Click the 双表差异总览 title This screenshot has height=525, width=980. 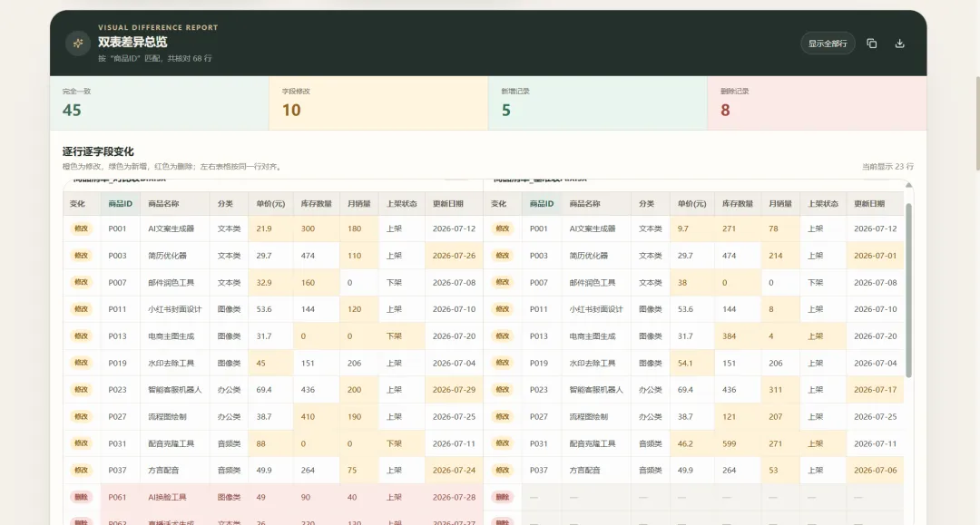[x=132, y=42]
